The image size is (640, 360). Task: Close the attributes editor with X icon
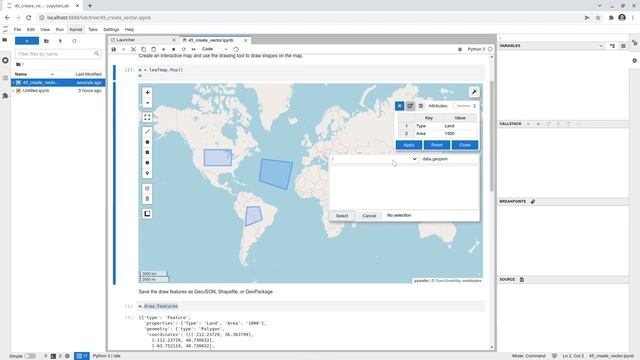coord(400,106)
